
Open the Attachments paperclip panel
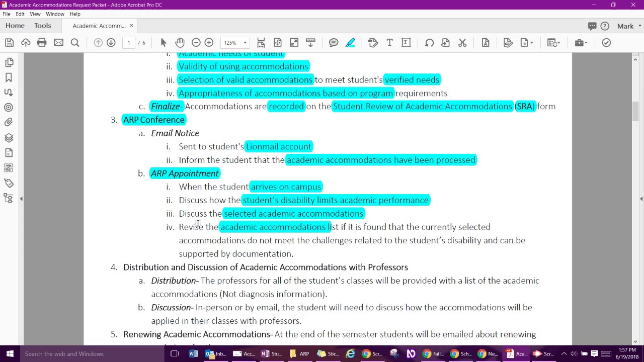(x=9, y=122)
